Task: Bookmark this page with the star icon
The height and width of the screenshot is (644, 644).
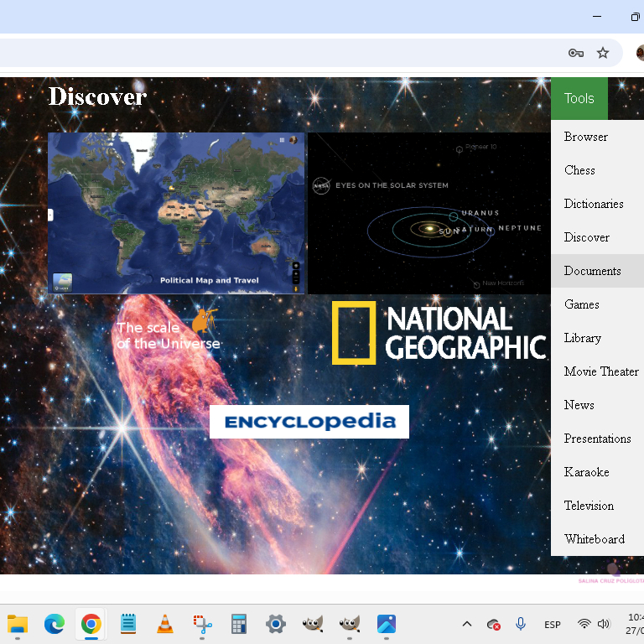Action: pyautogui.click(x=602, y=53)
